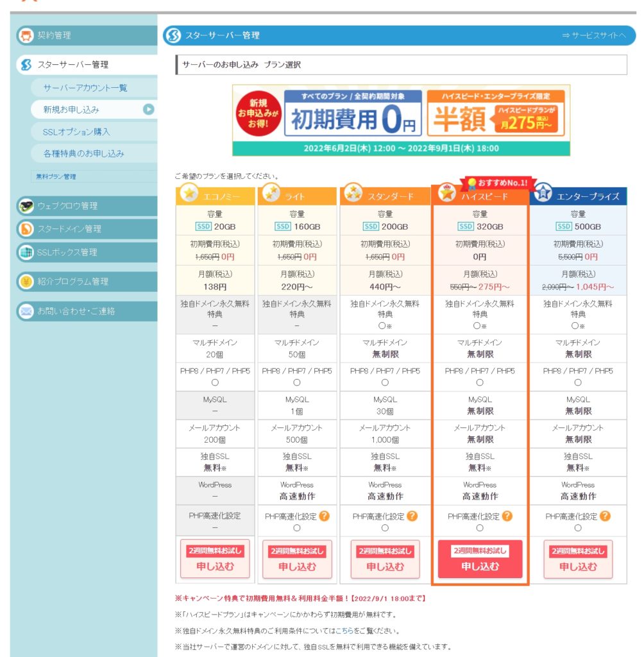Click the arrow beside 新規お申し込み

click(x=148, y=110)
